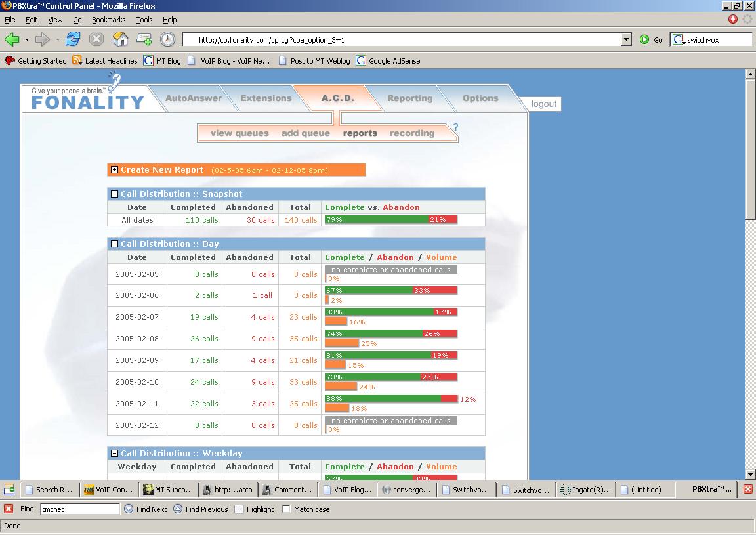756x535 pixels.
Task: Click the Latest Headlines feed bookmark
Action: (x=105, y=61)
